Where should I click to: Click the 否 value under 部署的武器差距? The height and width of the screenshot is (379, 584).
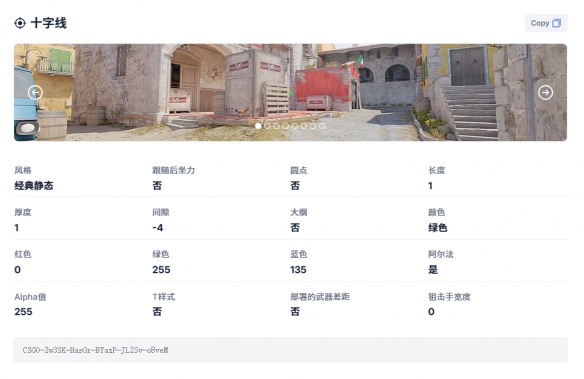[295, 312]
